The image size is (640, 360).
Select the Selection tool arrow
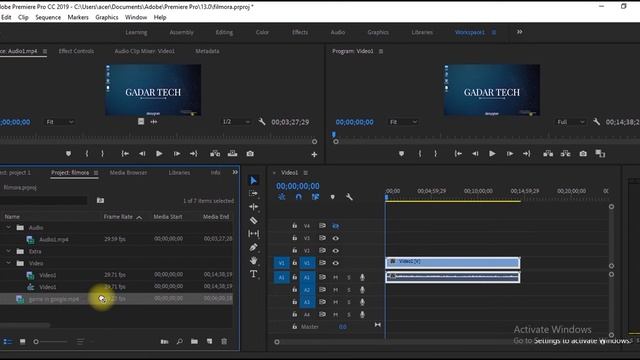tap(253, 180)
